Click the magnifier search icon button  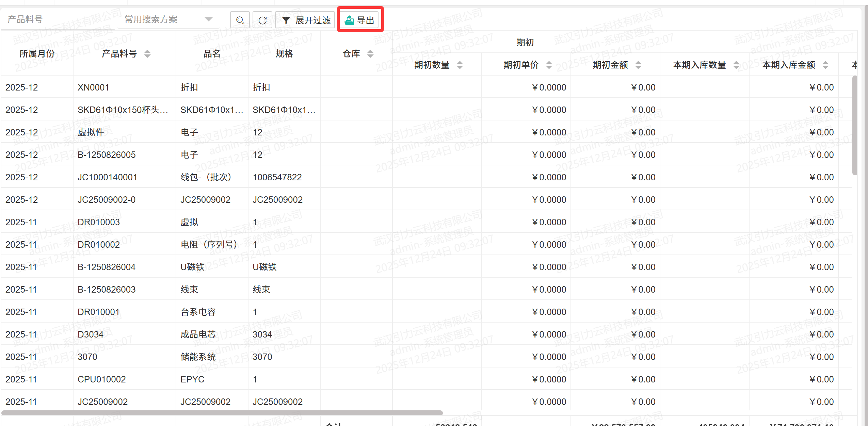pyautogui.click(x=240, y=20)
